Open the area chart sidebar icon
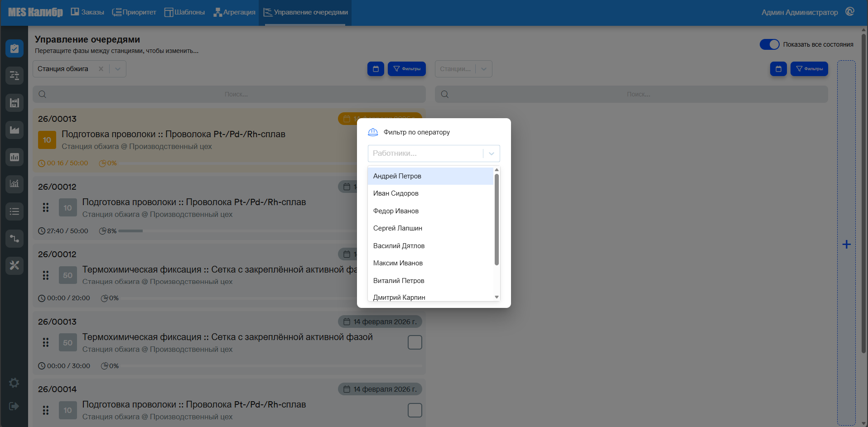868x427 pixels. point(14,130)
